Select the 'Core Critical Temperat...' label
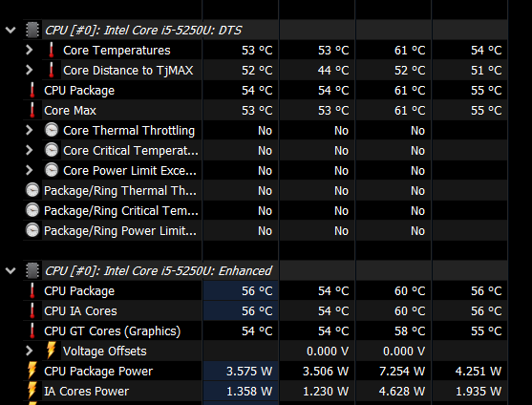 point(131,151)
